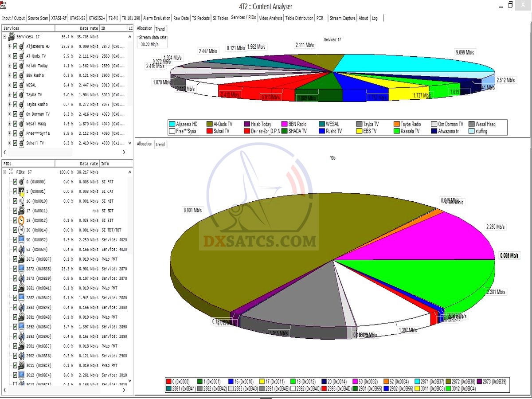Open the Trend tab of the PIDs chart
The width and height of the screenshot is (532, 399).
coord(160,144)
